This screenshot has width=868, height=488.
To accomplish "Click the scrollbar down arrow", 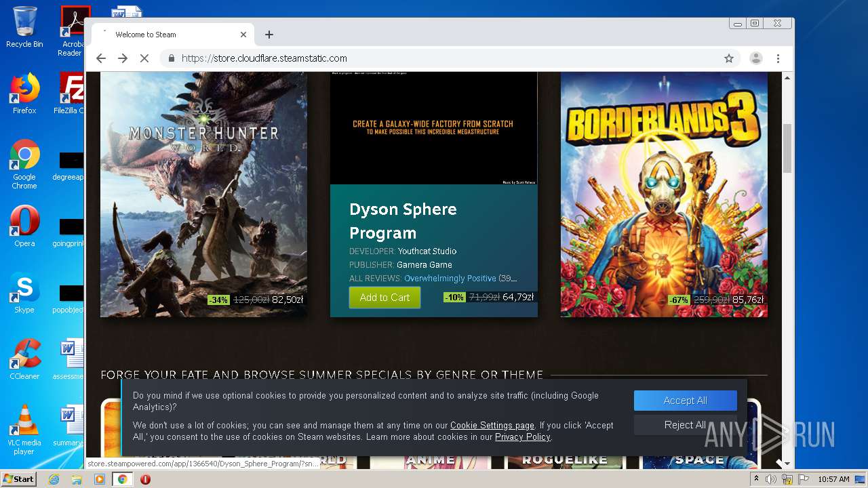I will [787, 464].
